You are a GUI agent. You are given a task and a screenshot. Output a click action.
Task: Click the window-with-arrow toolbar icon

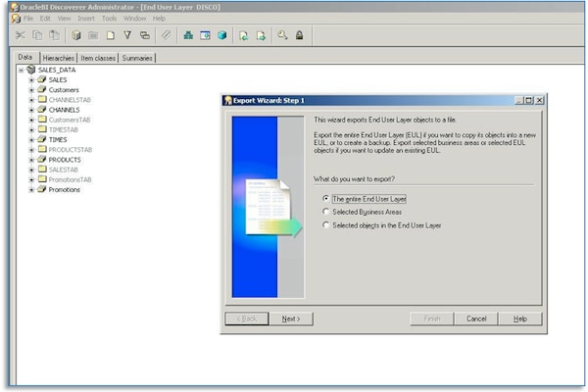(205, 35)
